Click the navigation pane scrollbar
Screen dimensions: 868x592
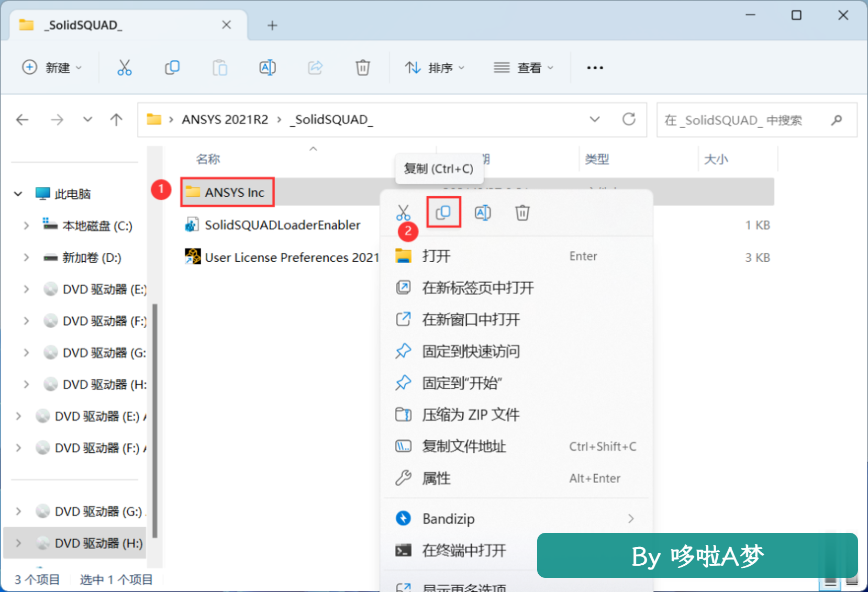click(x=155, y=420)
